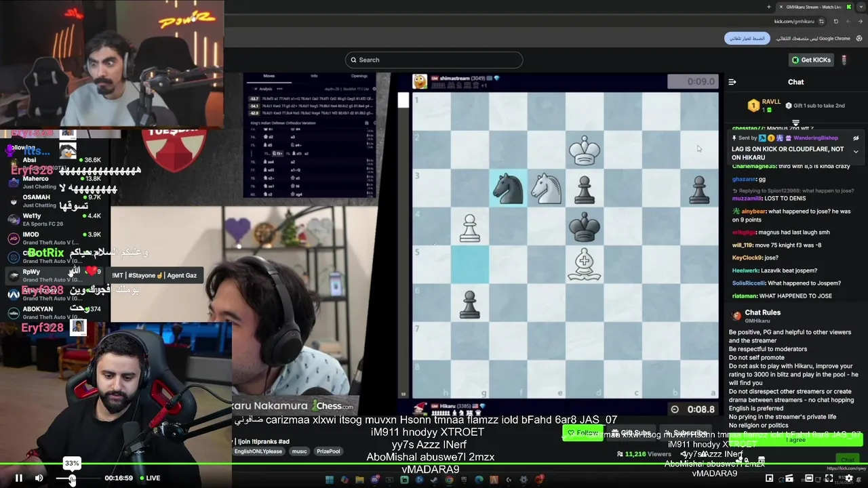868x488 pixels.
Task: Click the black king on the board
Action: [585, 226]
